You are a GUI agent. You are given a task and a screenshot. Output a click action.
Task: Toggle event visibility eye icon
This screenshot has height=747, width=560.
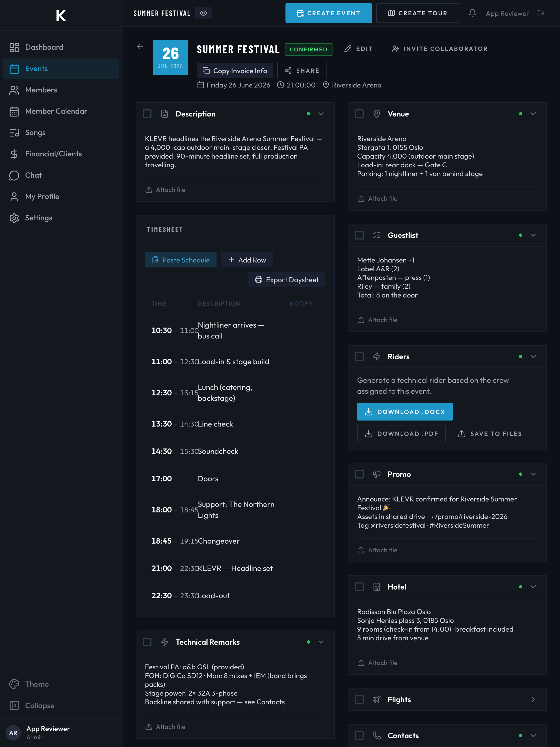[203, 13]
